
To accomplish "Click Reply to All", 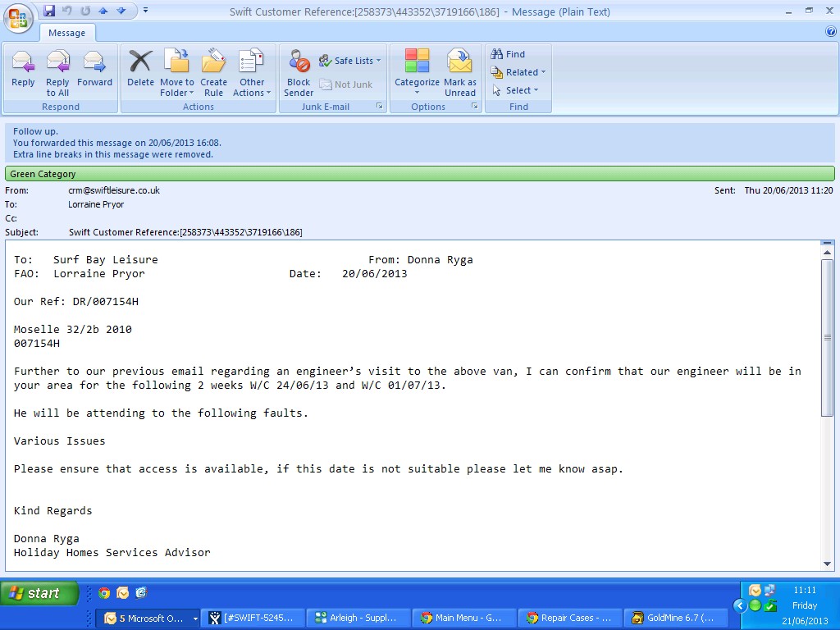I will tap(57, 73).
